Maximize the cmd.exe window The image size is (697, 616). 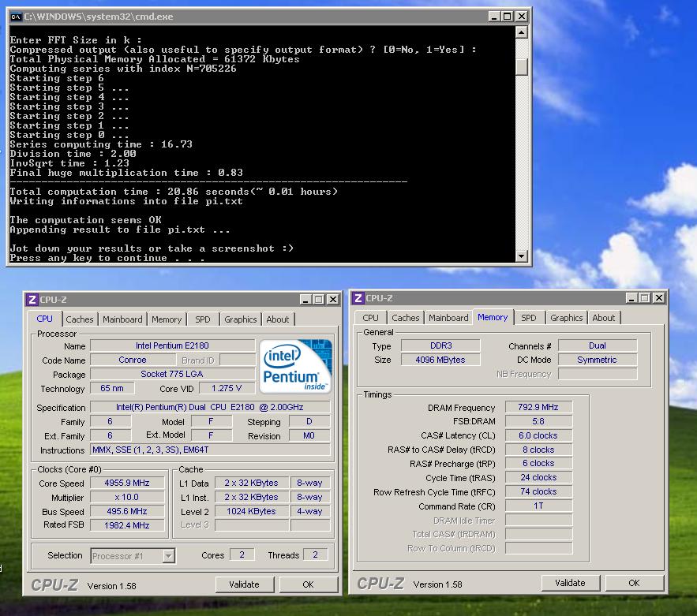[x=508, y=17]
